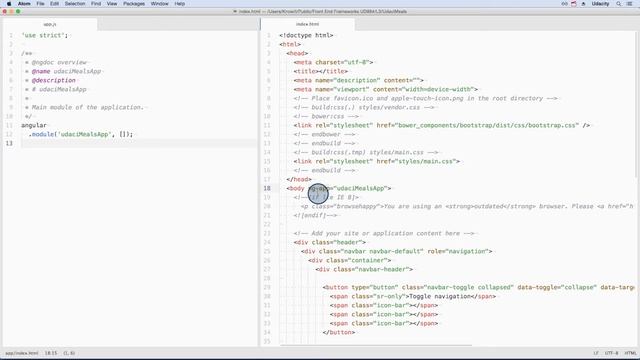Click the LF line ending selector
Image resolution: width=640 pixels, height=360 pixels.
click(x=596, y=353)
